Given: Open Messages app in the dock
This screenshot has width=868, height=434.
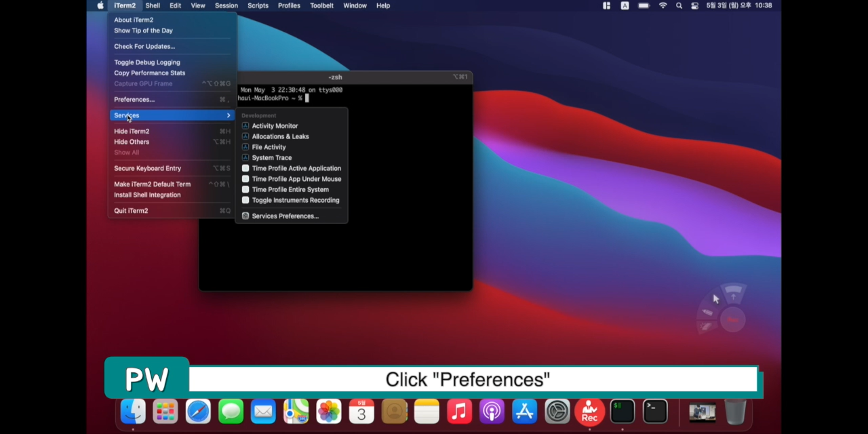Looking at the screenshot, I should pos(231,411).
